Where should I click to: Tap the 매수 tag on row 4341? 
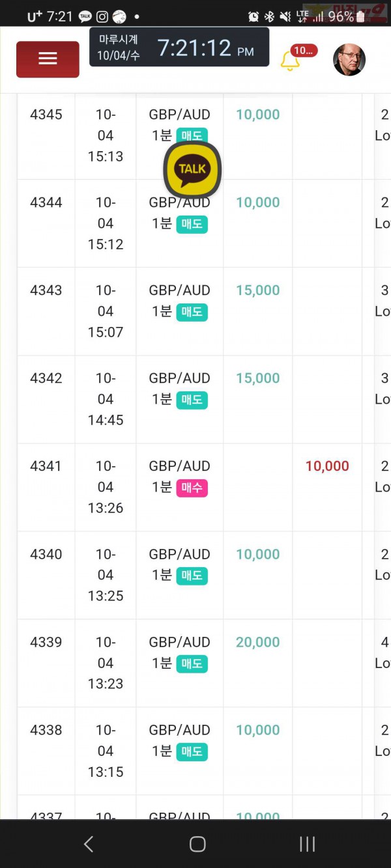[192, 488]
